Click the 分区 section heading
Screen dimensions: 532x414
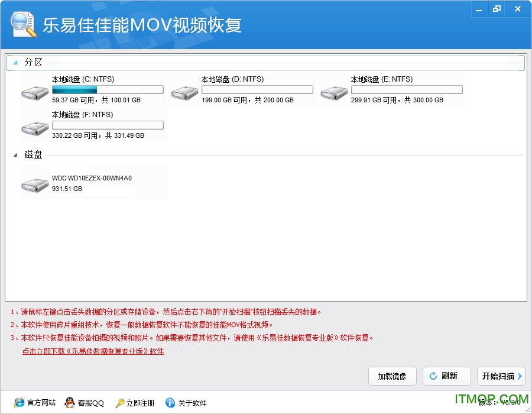tap(33, 63)
